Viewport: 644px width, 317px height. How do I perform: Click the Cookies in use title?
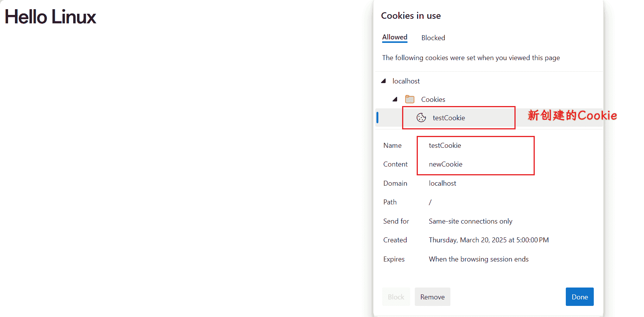411,16
